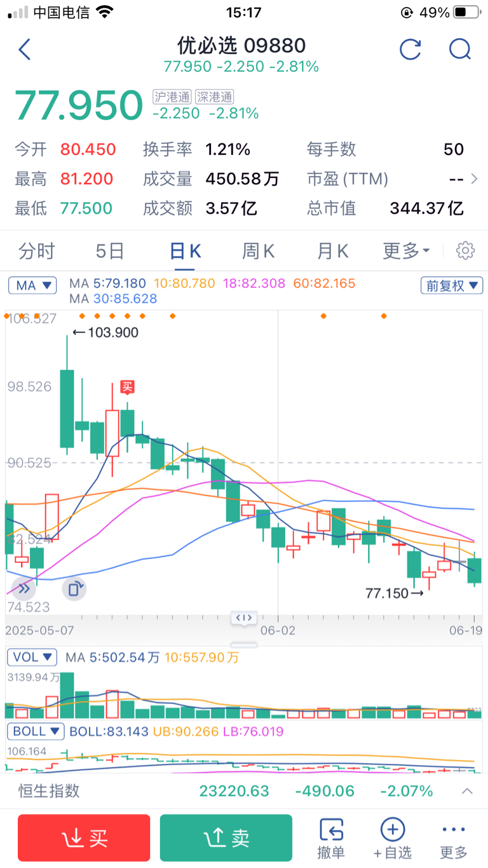
Task: Tap the 深港通 tag
Action: [214, 97]
